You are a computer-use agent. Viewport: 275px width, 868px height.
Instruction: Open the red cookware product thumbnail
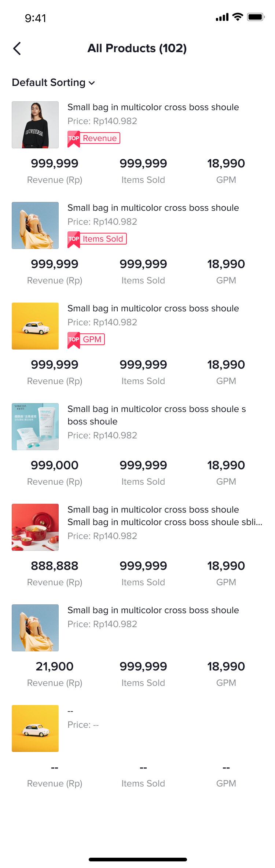click(x=35, y=527)
